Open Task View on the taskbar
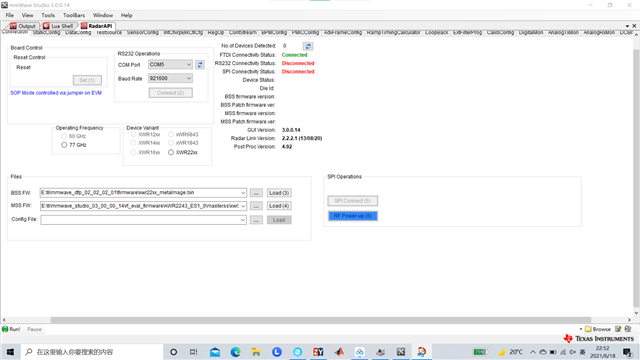This screenshot has width=640, height=360. click(193, 352)
